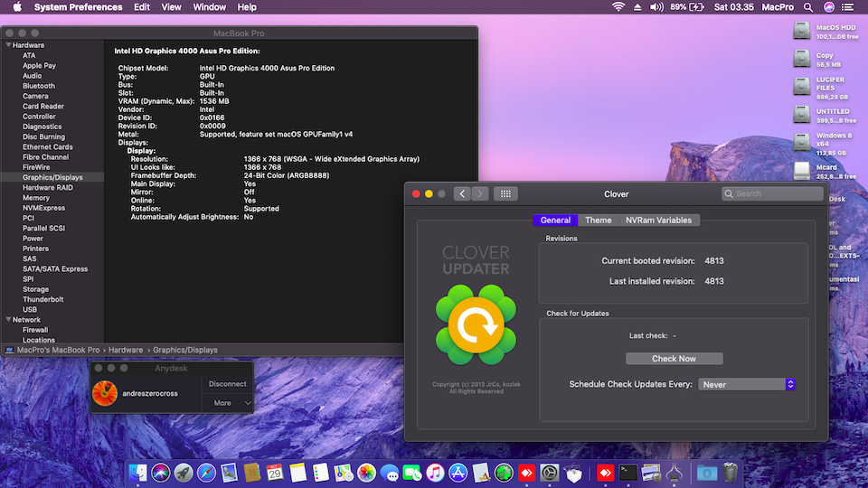Open the Mcard drive on desktop
Viewport: 868px width, 488px height.
tap(802, 171)
